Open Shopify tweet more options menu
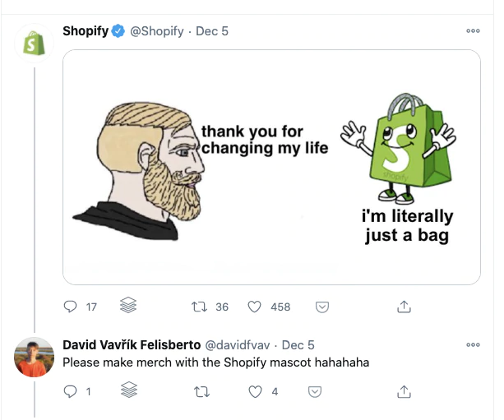The image size is (504, 420). [x=473, y=31]
